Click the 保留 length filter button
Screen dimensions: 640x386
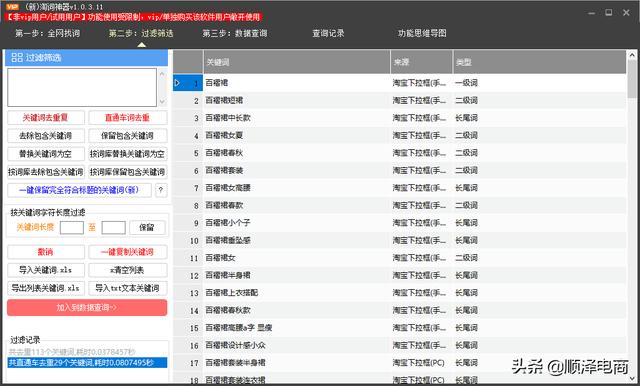click(147, 227)
